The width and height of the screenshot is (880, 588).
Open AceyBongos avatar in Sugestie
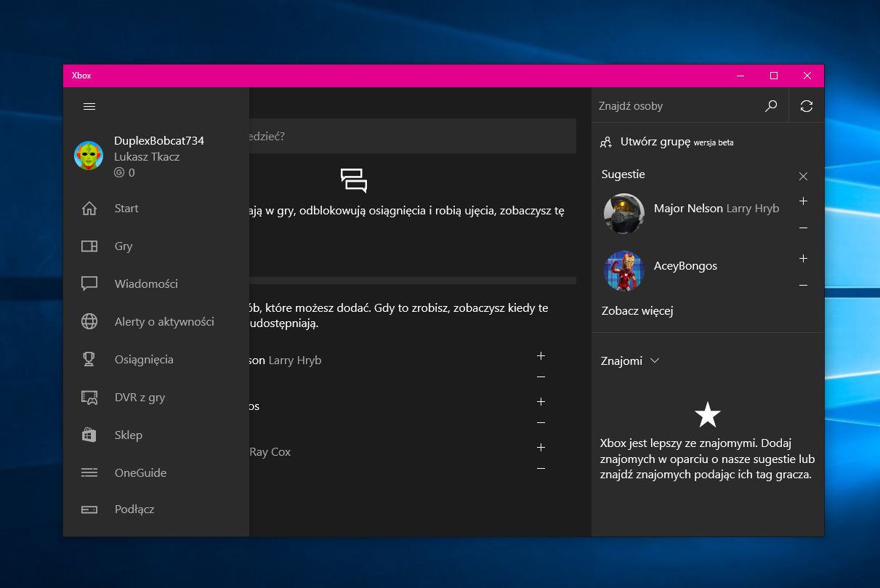(x=624, y=270)
